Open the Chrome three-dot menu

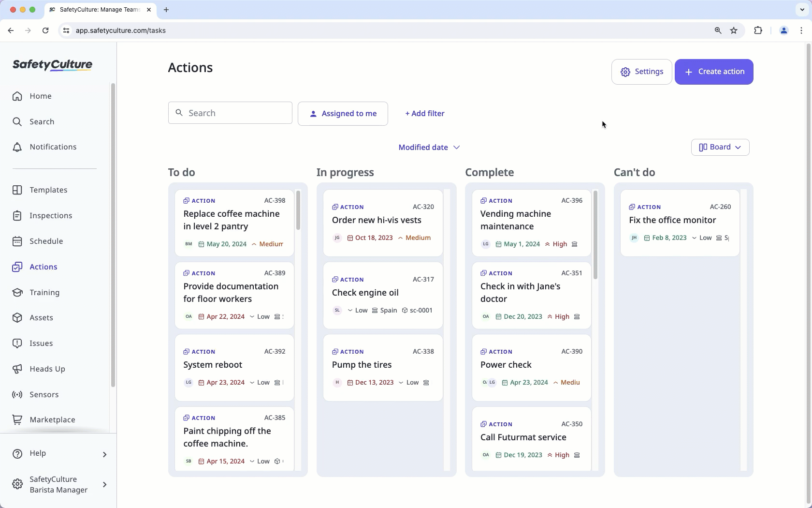click(801, 30)
